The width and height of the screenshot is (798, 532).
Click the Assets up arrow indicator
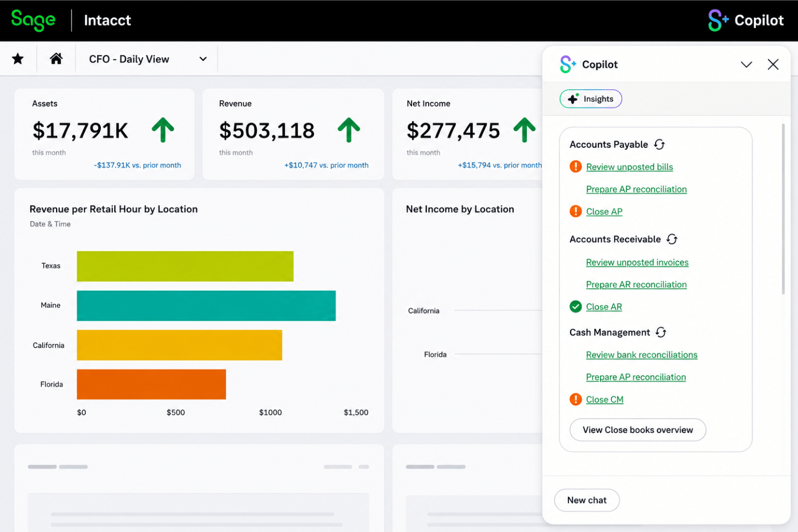click(x=163, y=130)
